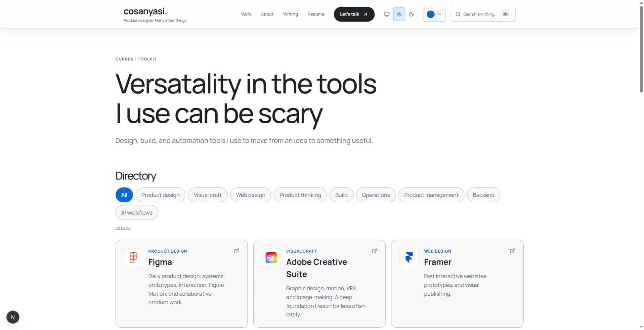Open the Work nav link

[x=246, y=14]
